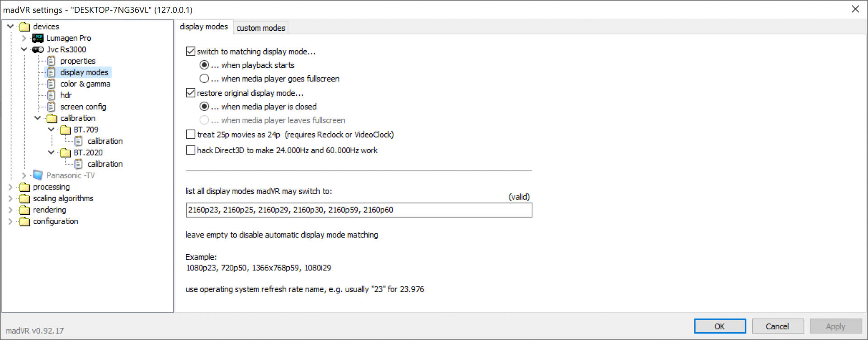Click the devices folder icon
The width and height of the screenshot is (868, 340).
pos(25,26)
